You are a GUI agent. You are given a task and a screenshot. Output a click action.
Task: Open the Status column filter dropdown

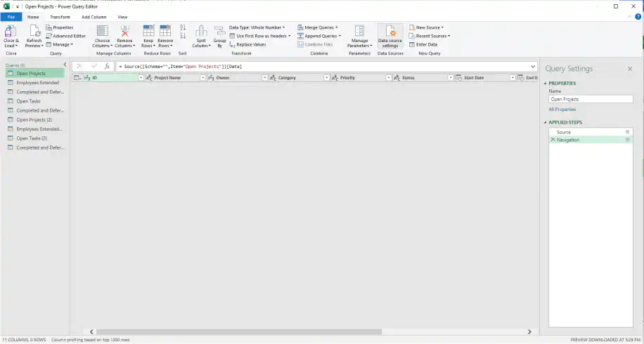click(x=451, y=77)
